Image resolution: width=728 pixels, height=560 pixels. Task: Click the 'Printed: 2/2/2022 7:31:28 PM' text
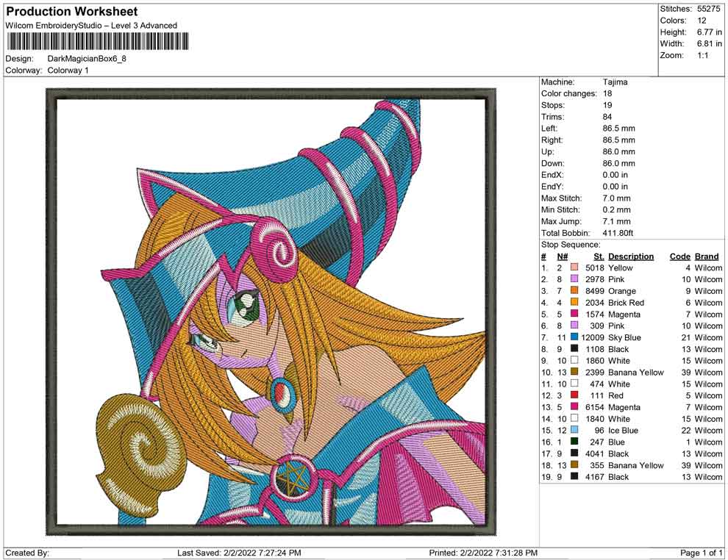(x=483, y=553)
